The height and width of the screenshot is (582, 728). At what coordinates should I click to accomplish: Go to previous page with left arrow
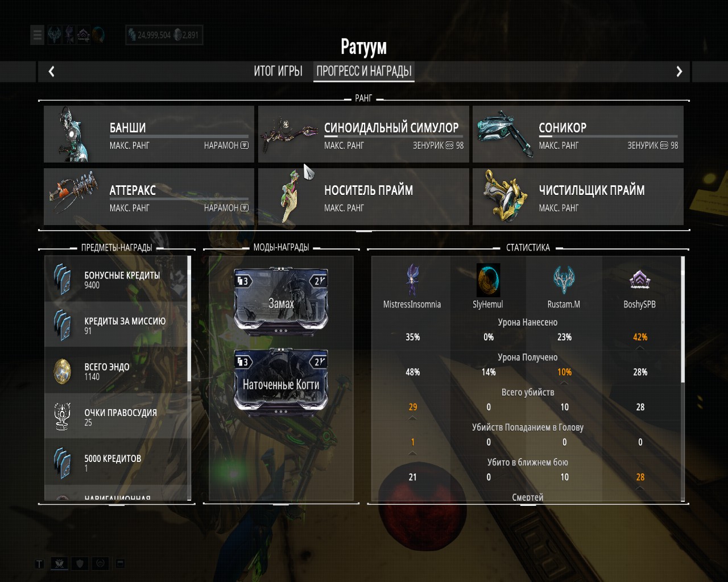pyautogui.click(x=52, y=71)
